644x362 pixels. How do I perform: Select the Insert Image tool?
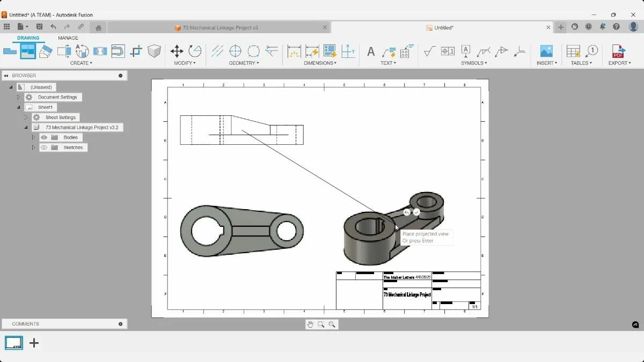pos(546,51)
